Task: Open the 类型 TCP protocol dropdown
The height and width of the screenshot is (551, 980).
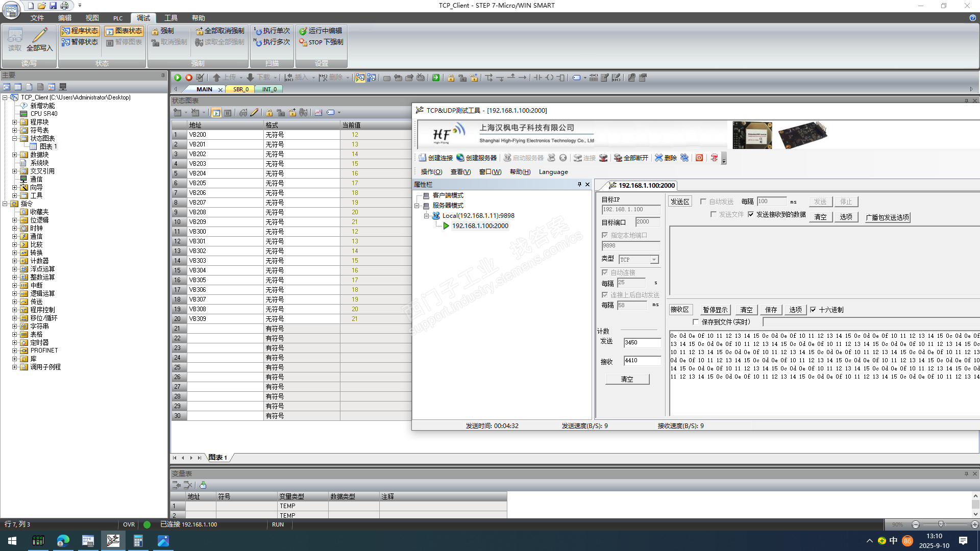Action: [653, 260]
